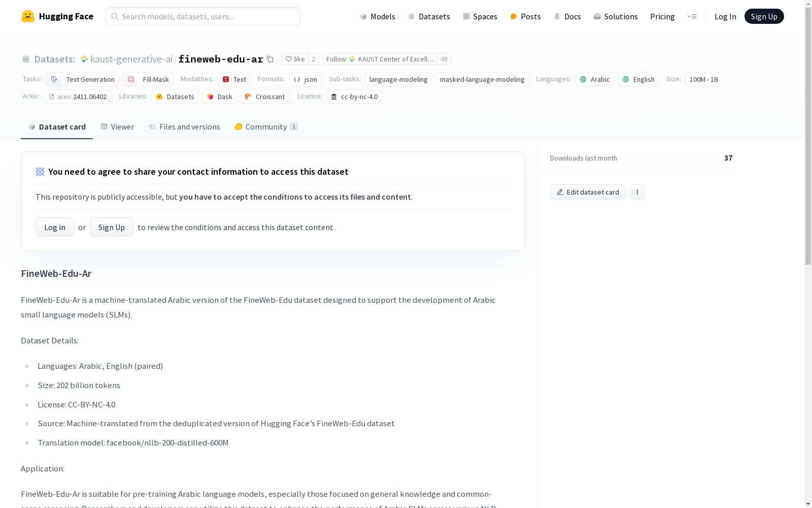Open the Models page
The image size is (812, 508).
tap(378, 16)
